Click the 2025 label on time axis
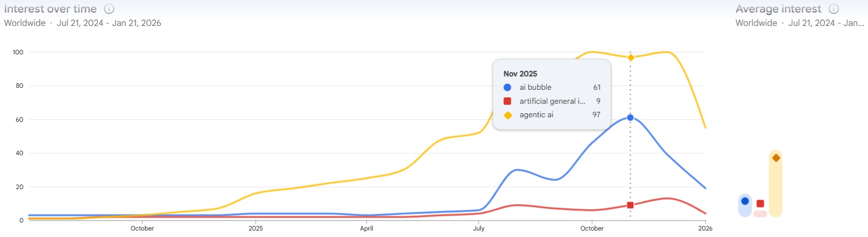 pyautogui.click(x=256, y=229)
